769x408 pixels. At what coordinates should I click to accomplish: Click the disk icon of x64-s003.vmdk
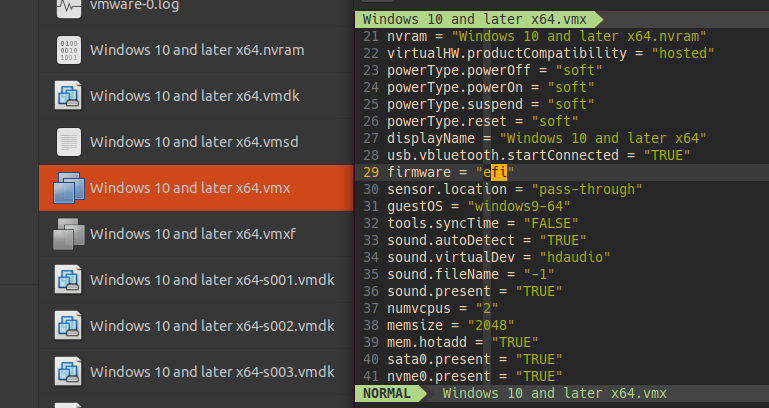69,372
